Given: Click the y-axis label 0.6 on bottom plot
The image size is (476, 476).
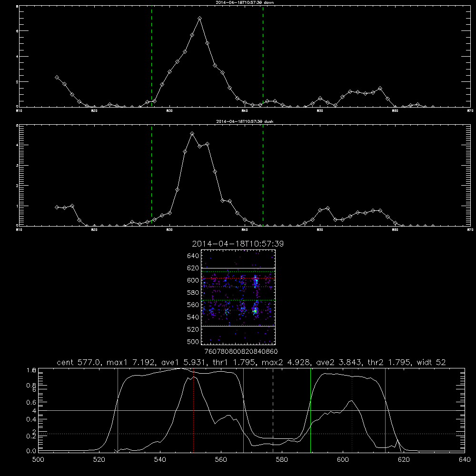Looking at the screenshot, I should pyautogui.click(x=31, y=402).
